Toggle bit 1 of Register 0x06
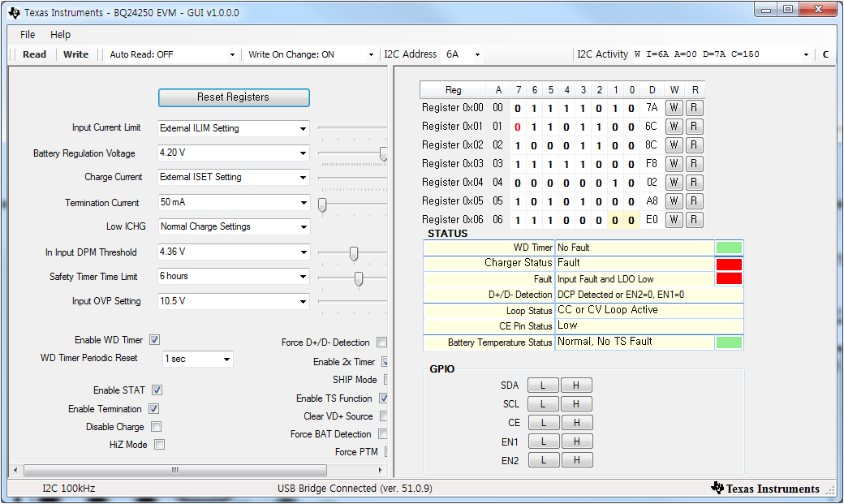 615,220
